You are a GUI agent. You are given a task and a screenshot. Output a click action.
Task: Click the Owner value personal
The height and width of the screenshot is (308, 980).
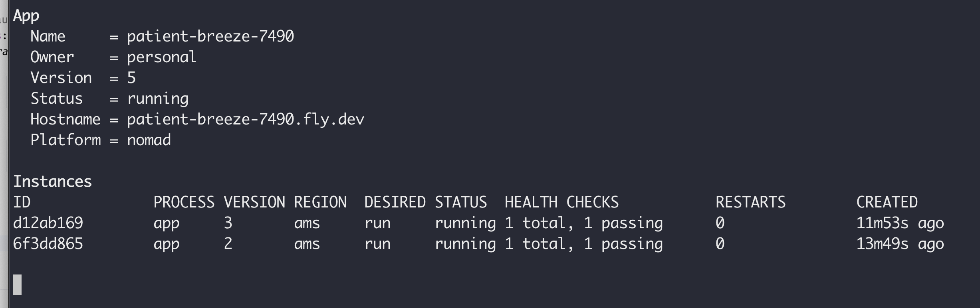[x=161, y=57]
